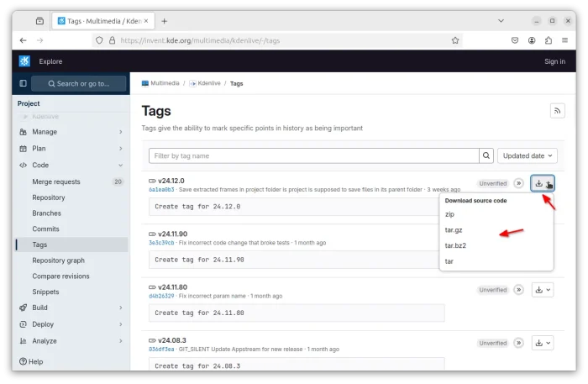Click the padlock site info icon
The width and height of the screenshot is (588, 384).
click(x=112, y=40)
